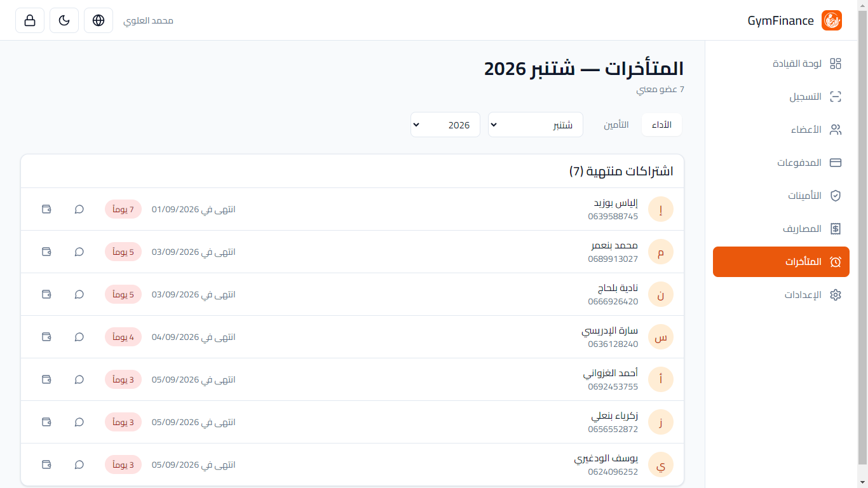Click wallet icon for زكرياء بنعلي
Screen dimensions: 868x488
pyautogui.click(x=46, y=422)
